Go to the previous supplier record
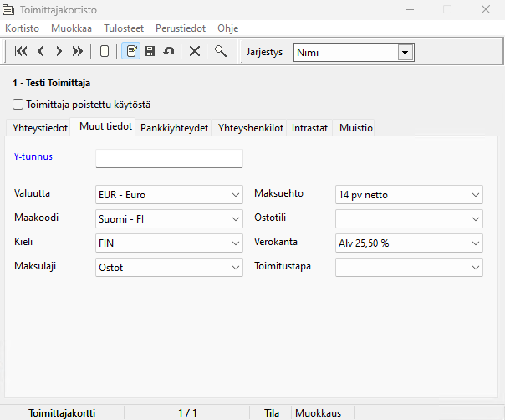This screenshot has width=505, height=420. tap(41, 51)
